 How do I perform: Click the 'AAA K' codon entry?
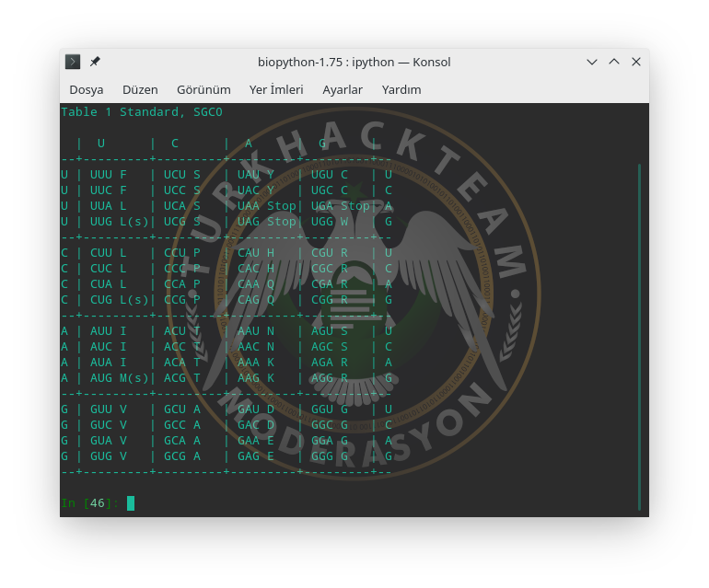(x=256, y=363)
